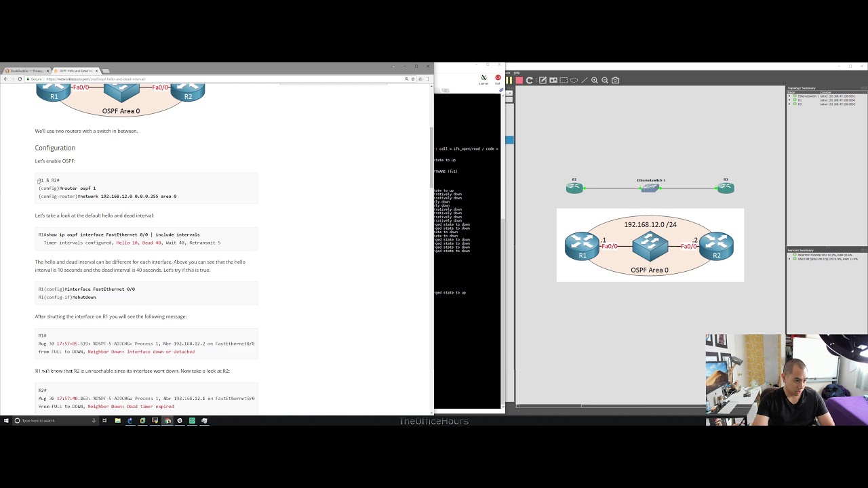The image size is (868, 488).
Task: Select the Insert a picture tool
Action: 553,80
